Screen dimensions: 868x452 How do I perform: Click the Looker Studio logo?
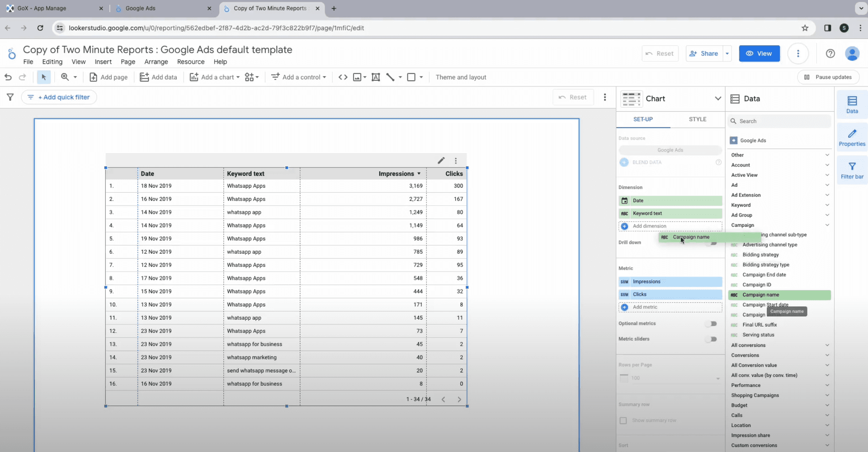12,53
